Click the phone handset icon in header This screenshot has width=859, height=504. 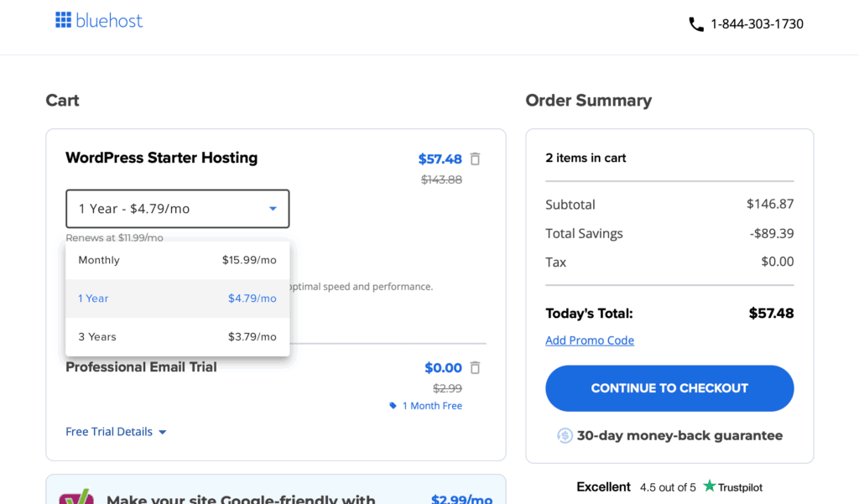(x=695, y=24)
